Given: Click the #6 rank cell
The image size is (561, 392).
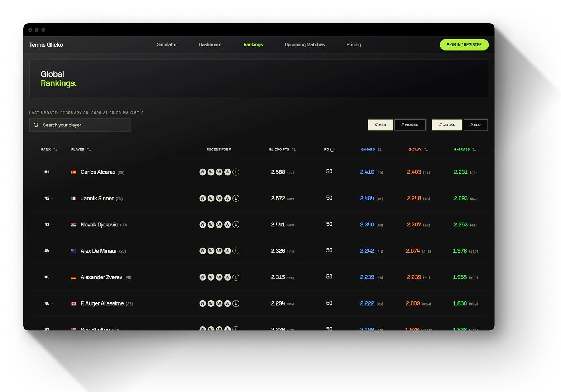Looking at the screenshot, I should pyautogui.click(x=47, y=303).
